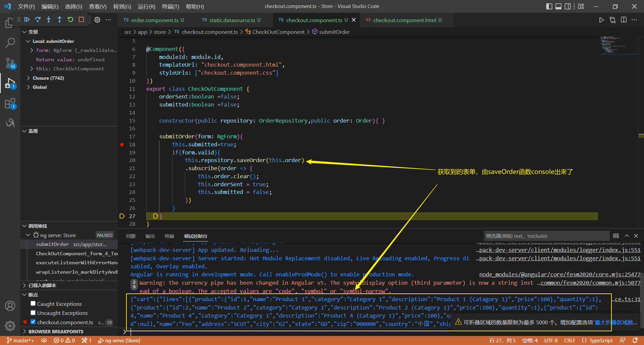
Task: Enable Caught Exceptions breakpoint
Action: 33,303
